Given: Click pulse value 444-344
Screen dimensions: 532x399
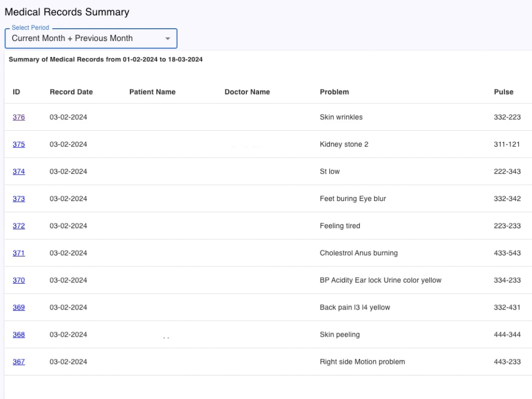Looking at the screenshot, I should coord(507,334).
